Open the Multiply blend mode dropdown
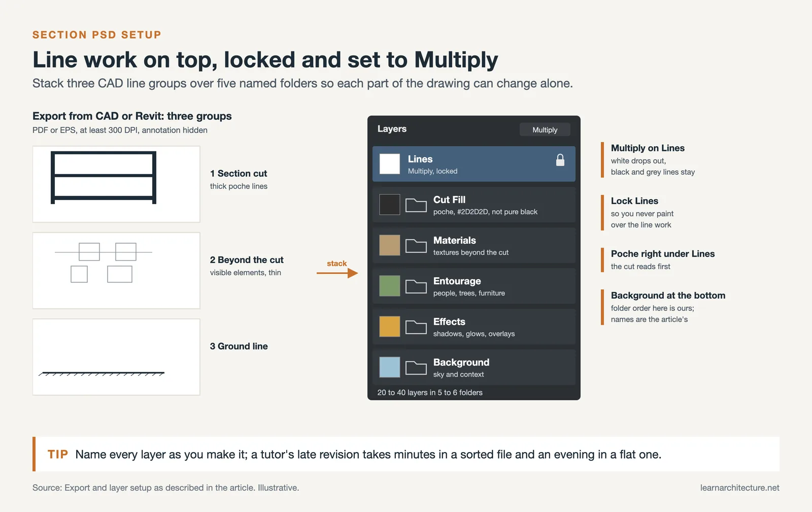Viewport: 812px width, 512px height. [x=545, y=130]
